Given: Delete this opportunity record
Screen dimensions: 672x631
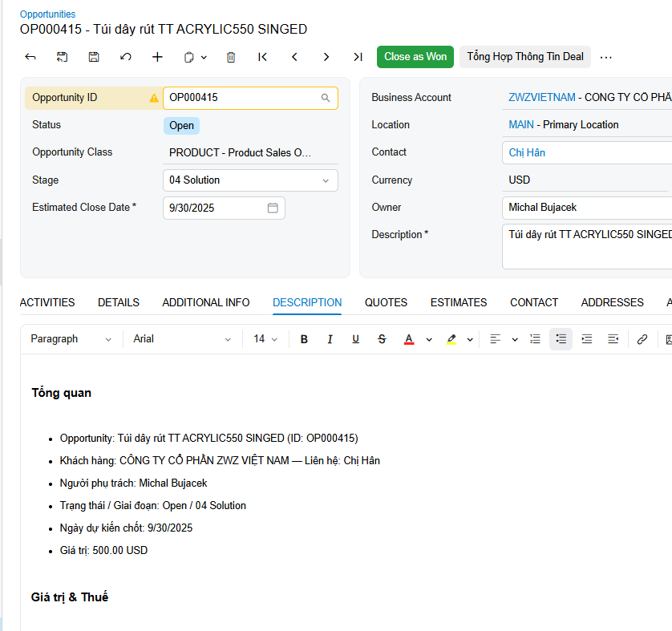Looking at the screenshot, I should 231,57.
